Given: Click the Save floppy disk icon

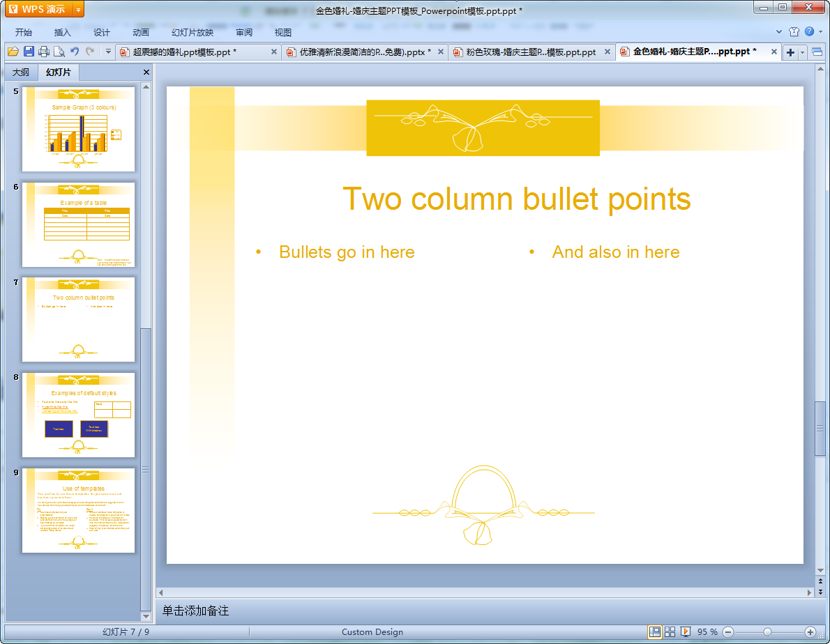Looking at the screenshot, I should click(29, 52).
